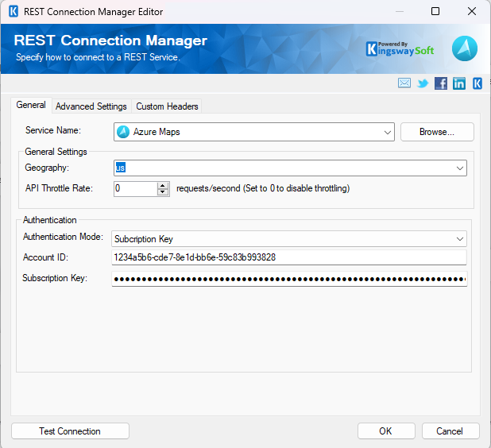
Task: Click the KingswaySoft logo in the banner
Action: tap(400, 49)
